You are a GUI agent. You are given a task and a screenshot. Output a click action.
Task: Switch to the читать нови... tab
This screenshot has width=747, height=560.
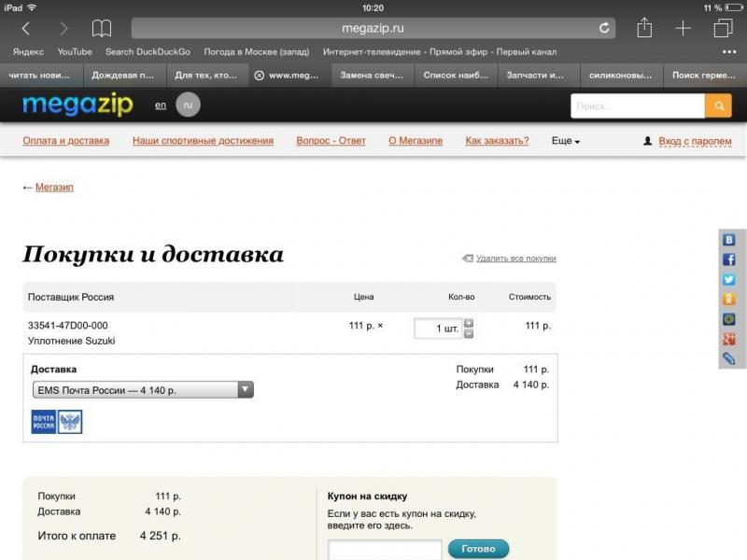41,76
